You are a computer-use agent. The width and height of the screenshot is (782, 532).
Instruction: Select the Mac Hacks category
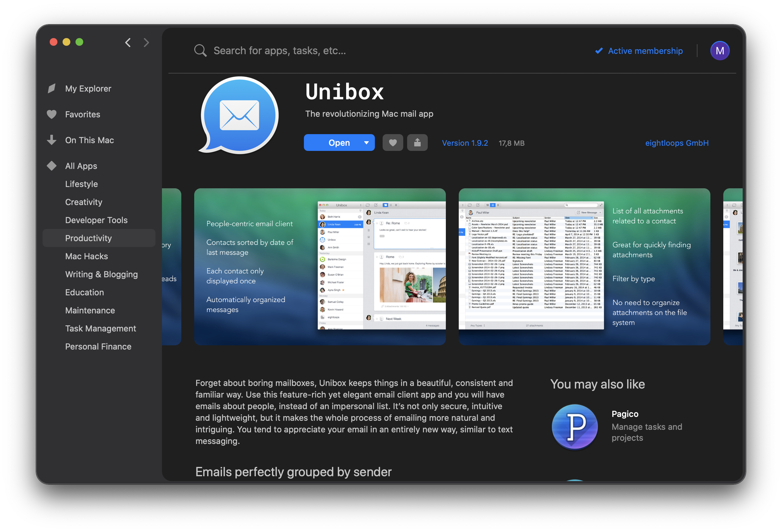point(86,256)
